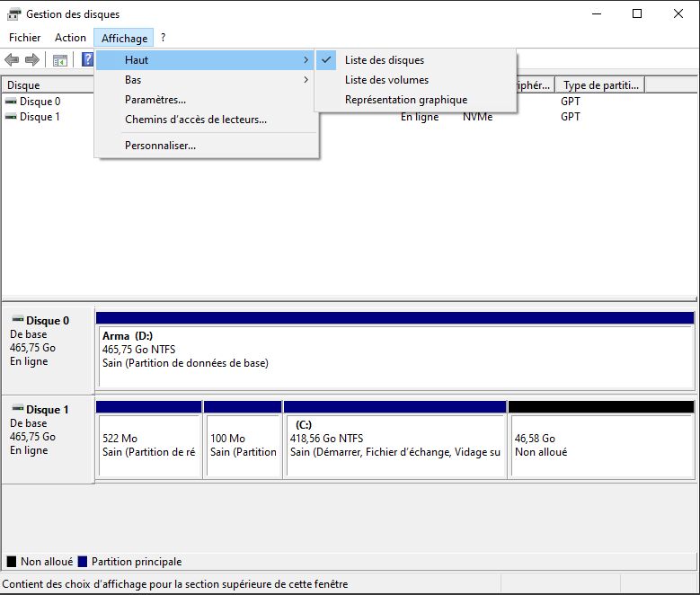Open the Fichier menu
This screenshot has width=700, height=595.
pyautogui.click(x=24, y=38)
